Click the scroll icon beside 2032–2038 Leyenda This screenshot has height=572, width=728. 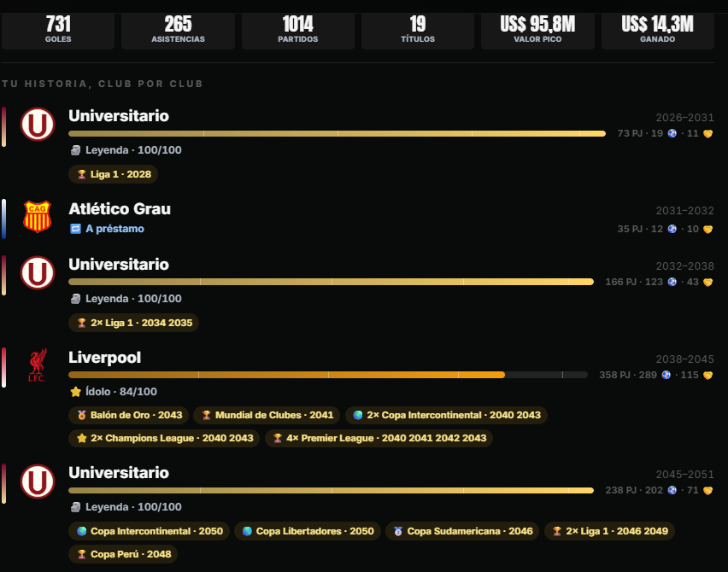click(75, 299)
